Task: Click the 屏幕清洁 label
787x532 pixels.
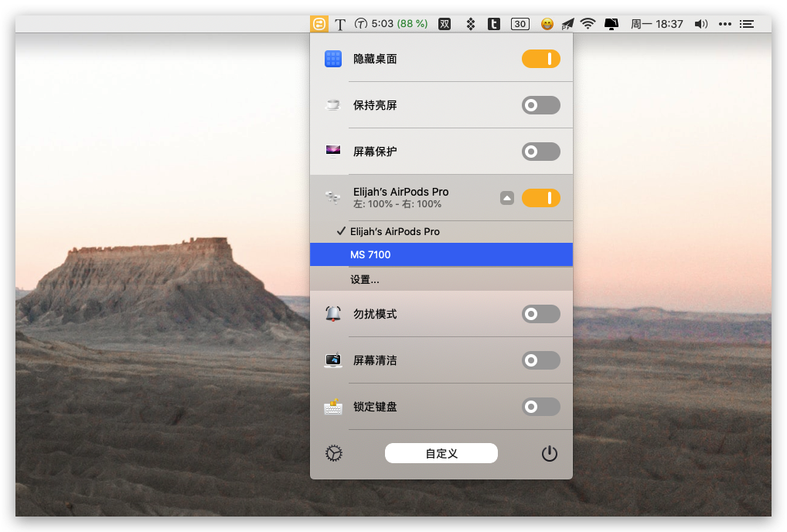Action: click(x=375, y=360)
